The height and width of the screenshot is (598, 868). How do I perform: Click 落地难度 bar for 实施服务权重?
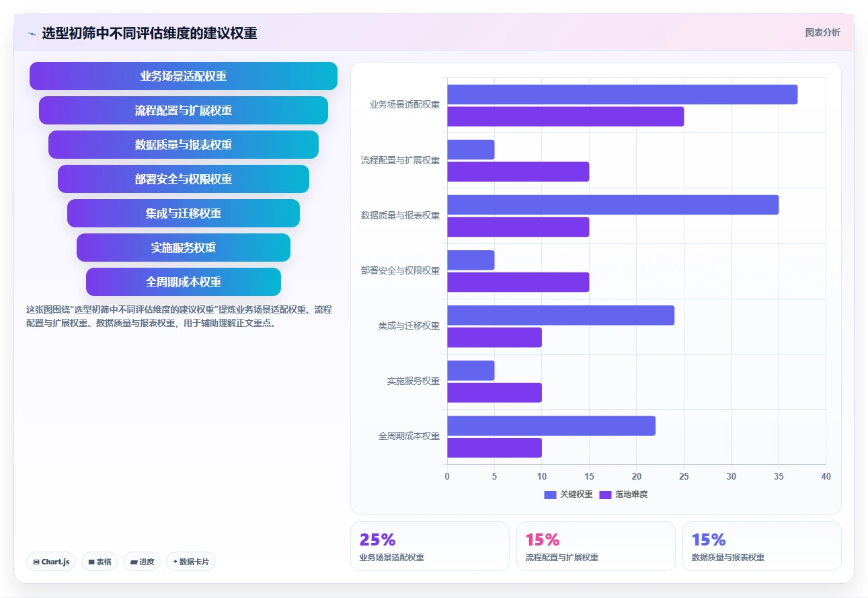click(494, 392)
